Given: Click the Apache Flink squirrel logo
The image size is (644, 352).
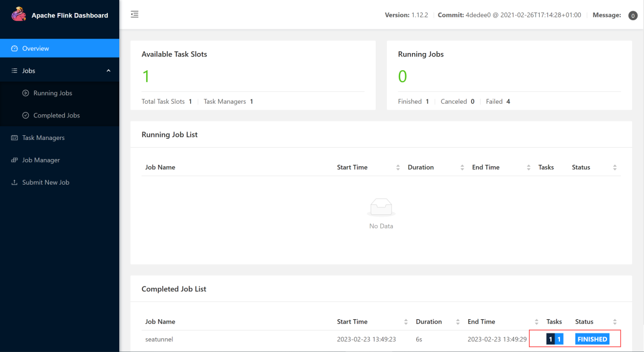Looking at the screenshot, I should point(19,14).
